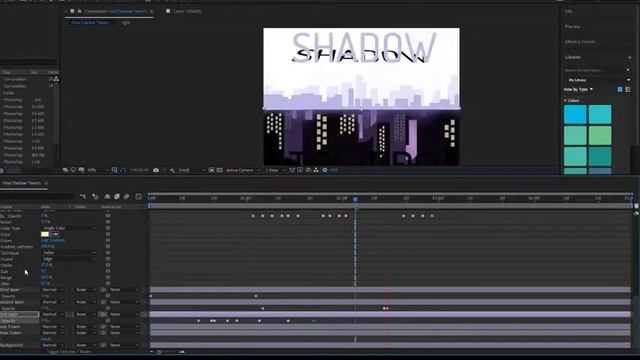The height and width of the screenshot is (360, 640).
Task: Select the bright blue library color swatch
Action: (x=575, y=114)
